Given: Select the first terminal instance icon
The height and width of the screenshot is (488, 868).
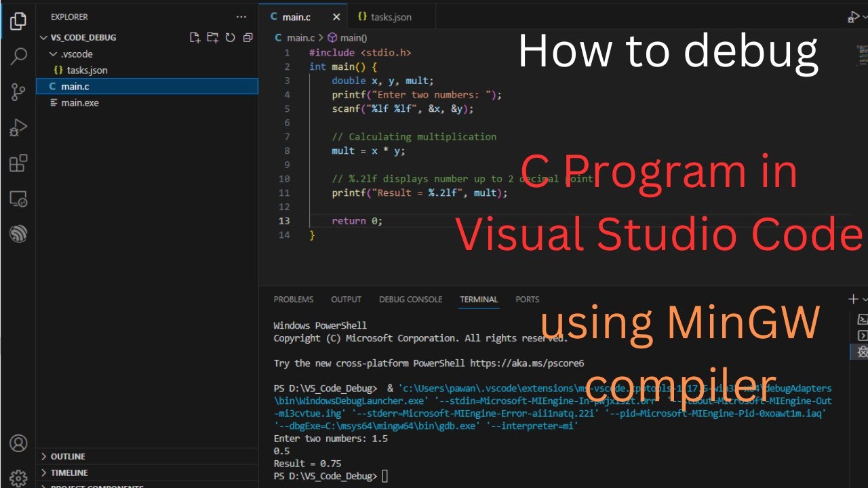Looking at the screenshot, I should coord(863,319).
